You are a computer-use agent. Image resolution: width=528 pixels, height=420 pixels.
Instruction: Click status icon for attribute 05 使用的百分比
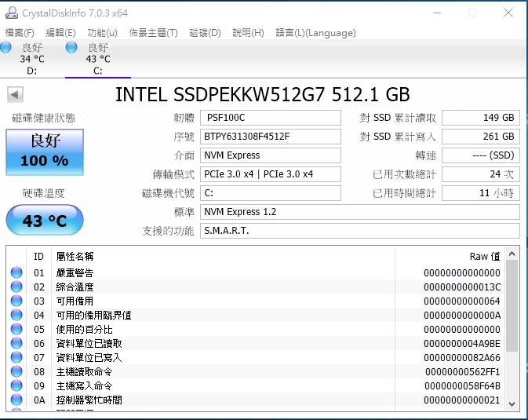pos(16,329)
